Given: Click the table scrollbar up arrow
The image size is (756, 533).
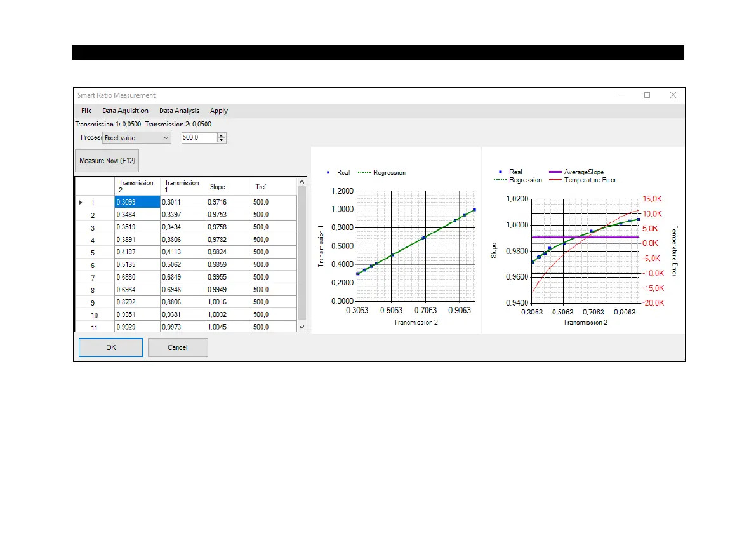Looking at the screenshot, I should [302, 182].
